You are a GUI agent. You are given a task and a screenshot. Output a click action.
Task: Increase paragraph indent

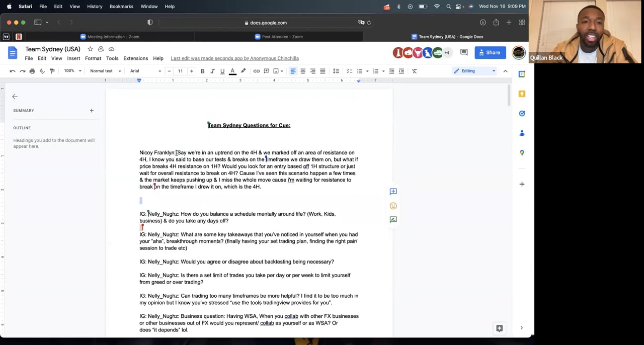401,71
